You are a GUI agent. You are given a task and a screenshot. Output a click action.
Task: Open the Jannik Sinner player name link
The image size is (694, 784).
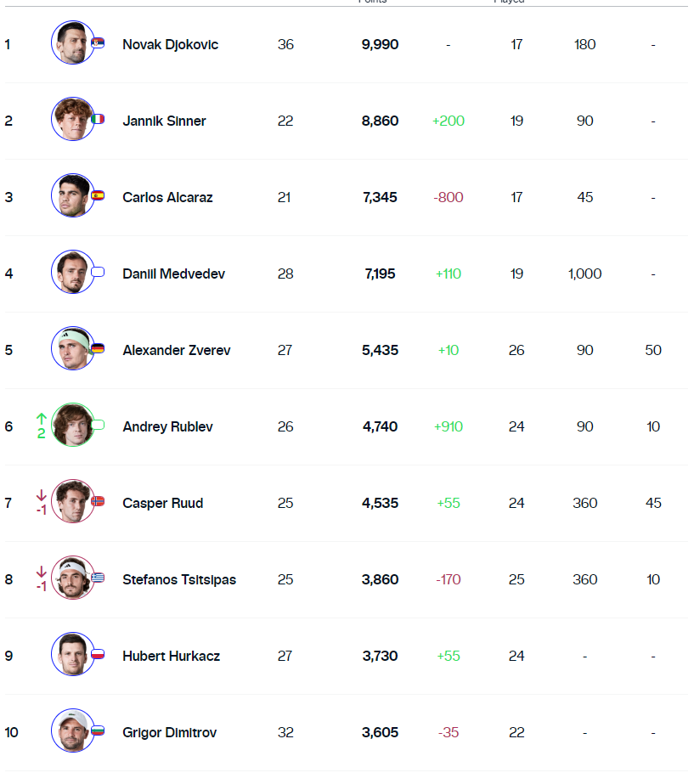[164, 121]
